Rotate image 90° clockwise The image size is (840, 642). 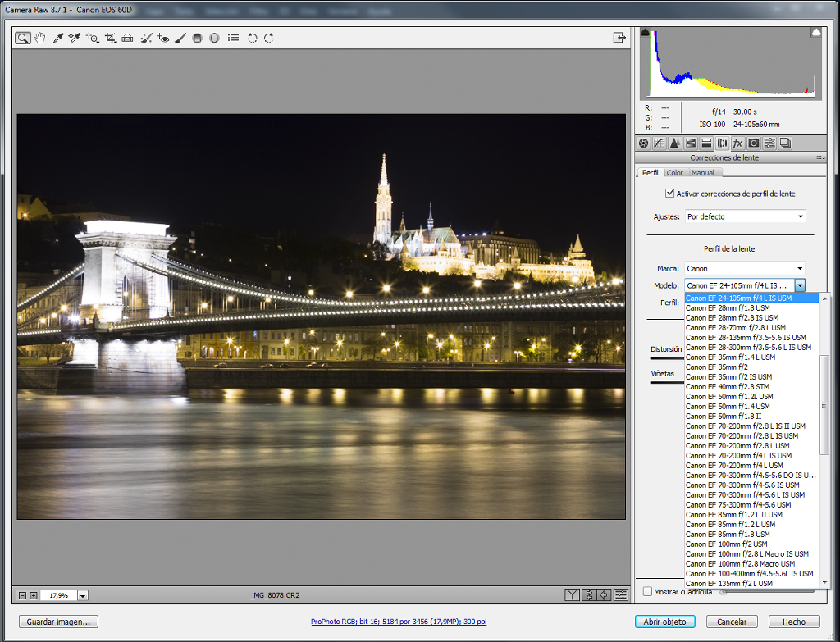coord(269,38)
